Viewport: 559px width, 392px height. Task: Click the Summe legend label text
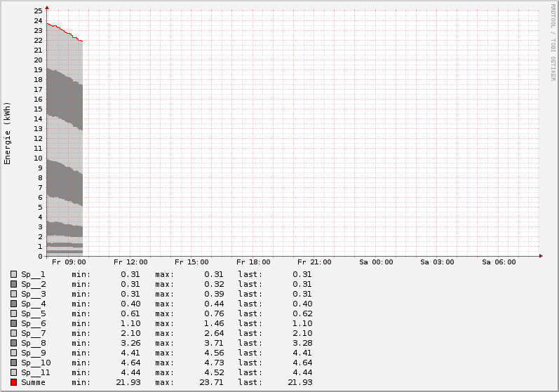pyautogui.click(x=33, y=382)
